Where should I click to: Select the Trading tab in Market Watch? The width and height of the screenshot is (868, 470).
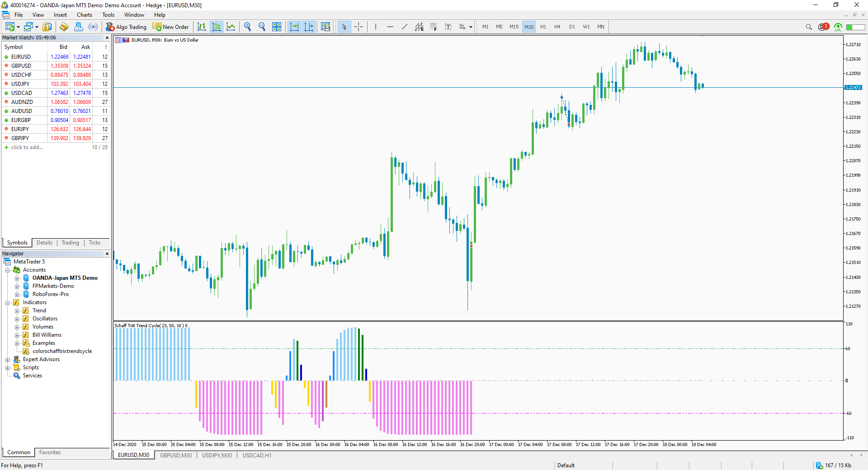pos(70,243)
